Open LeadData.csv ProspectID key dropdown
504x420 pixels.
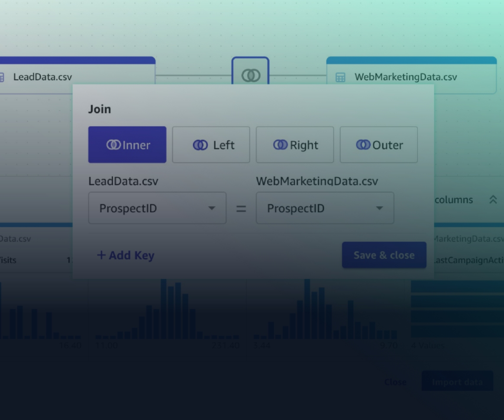point(157,208)
